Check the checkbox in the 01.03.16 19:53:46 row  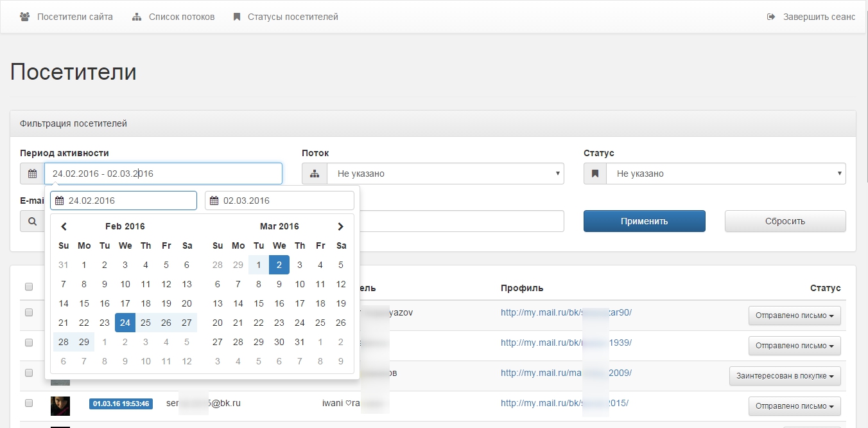click(29, 403)
